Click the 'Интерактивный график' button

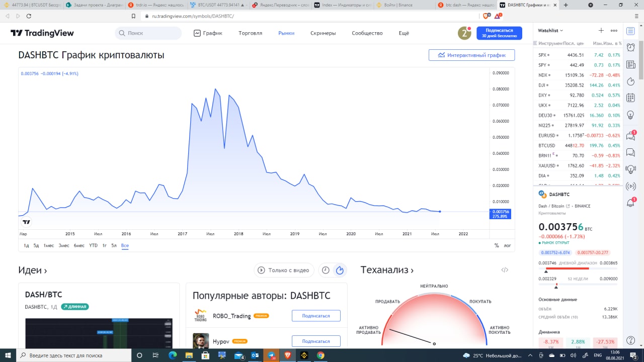(471, 55)
